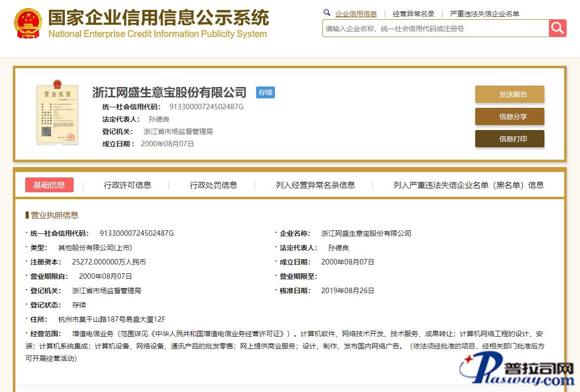Viewport: 580px width, 392px height.
Task: Click the blue 存续 status badge
Action: tap(266, 92)
